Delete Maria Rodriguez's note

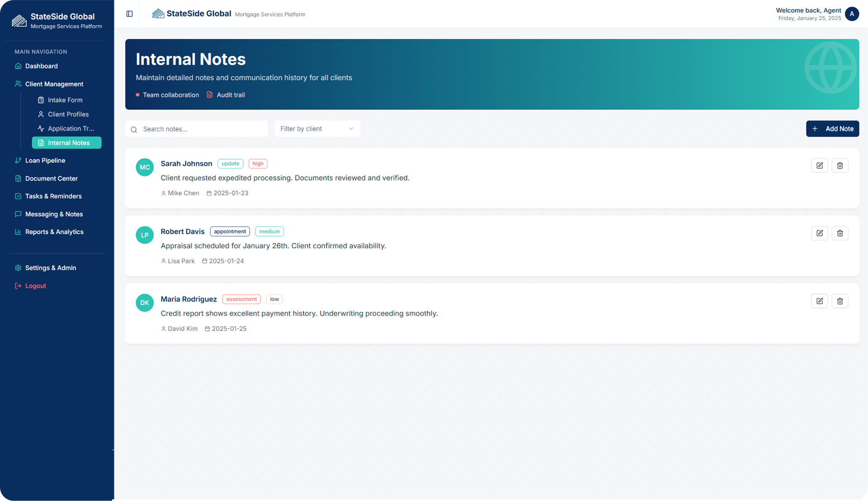tap(840, 301)
